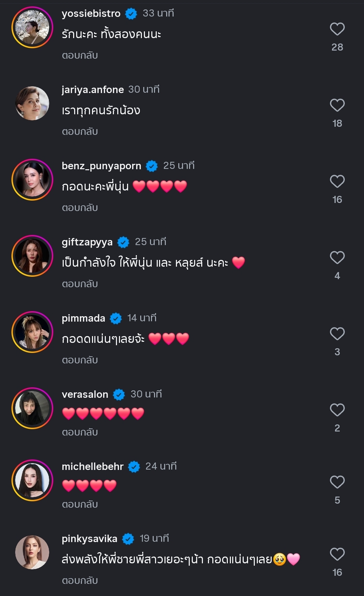Go to pimmada's profile via username
The height and width of the screenshot is (596, 364).
[x=83, y=318]
